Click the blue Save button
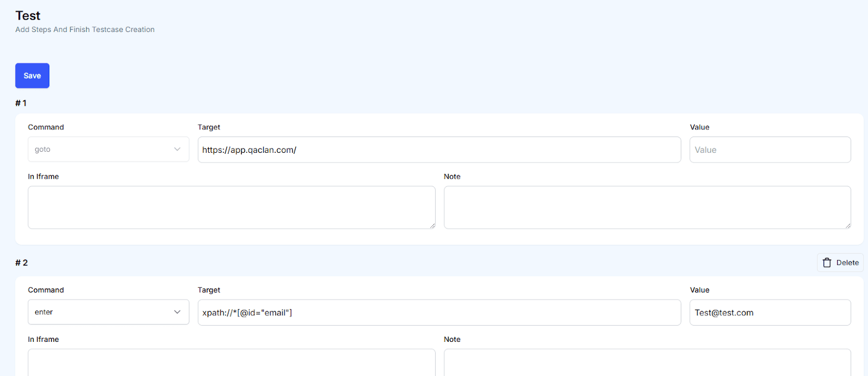This screenshot has width=868, height=376. [x=32, y=76]
